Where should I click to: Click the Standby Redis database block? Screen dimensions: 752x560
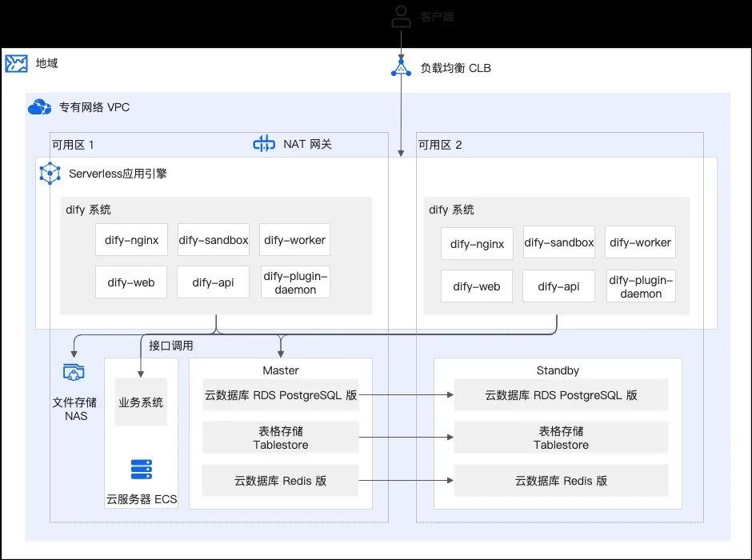click(x=561, y=481)
